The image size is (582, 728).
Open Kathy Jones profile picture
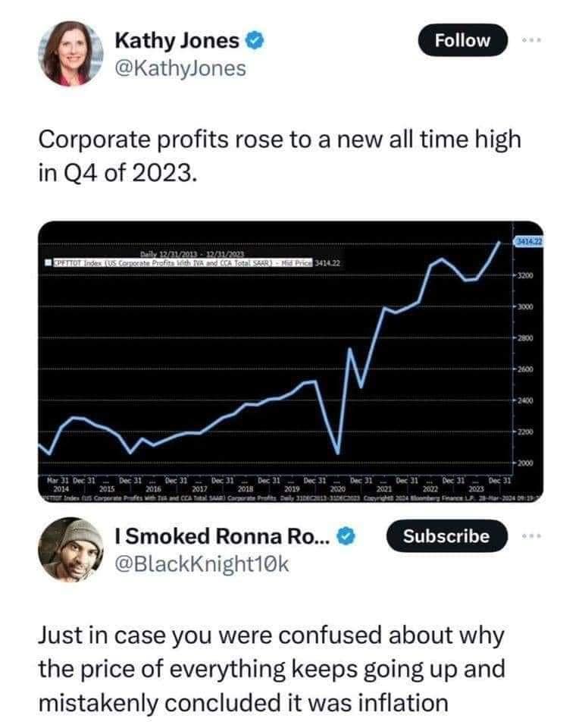pyautogui.click(x=70, y=52)
